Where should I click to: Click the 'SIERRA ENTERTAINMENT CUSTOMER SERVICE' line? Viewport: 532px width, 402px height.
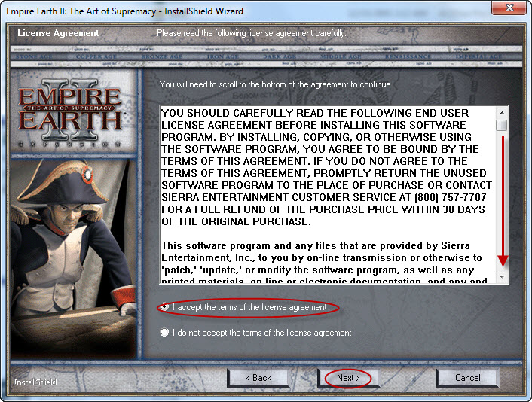[324, 197]
